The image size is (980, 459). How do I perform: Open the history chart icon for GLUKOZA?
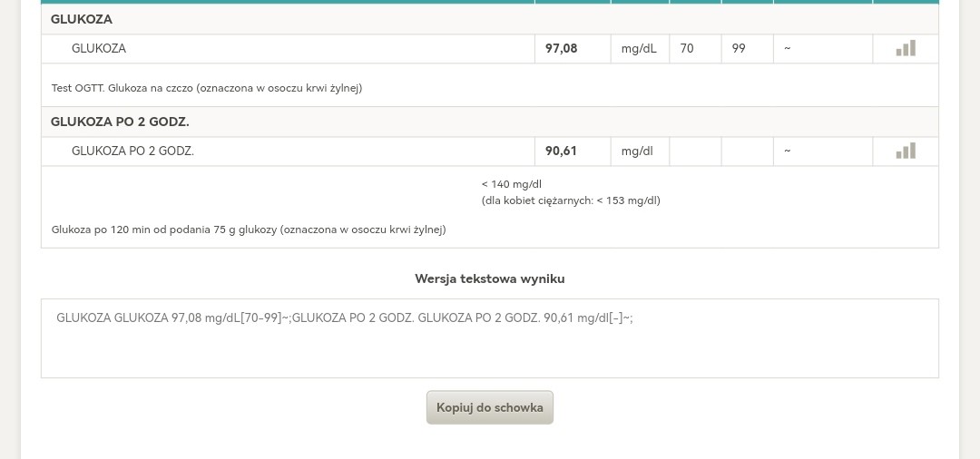[906, 48]
